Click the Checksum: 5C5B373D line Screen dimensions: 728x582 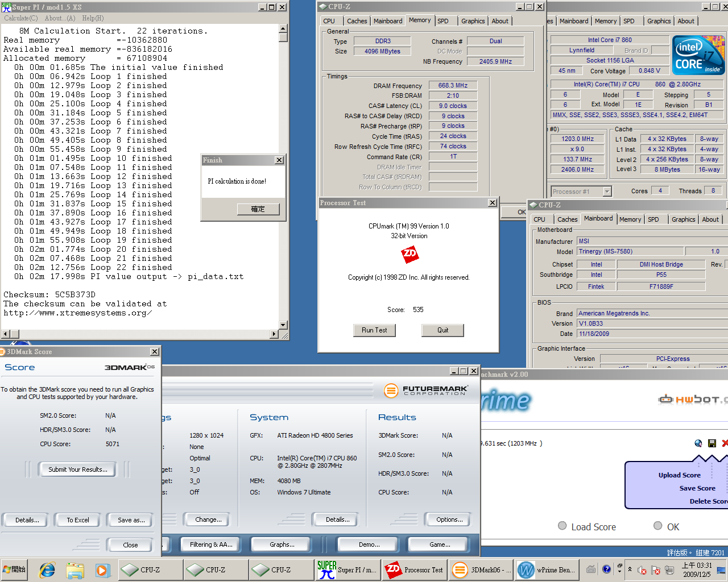49,294
